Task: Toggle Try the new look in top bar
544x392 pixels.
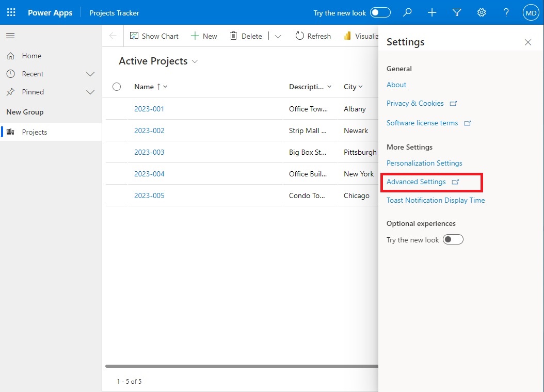Action: click(x=380, y=12)
